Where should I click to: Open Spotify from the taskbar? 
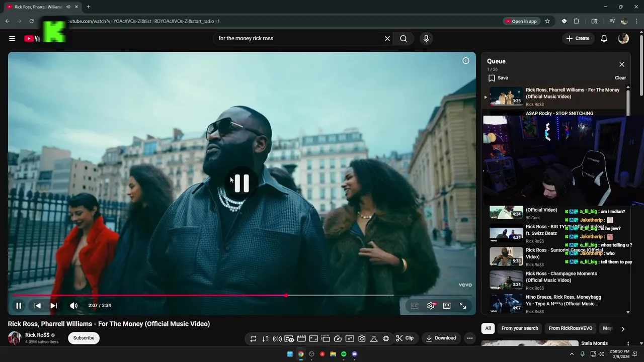click(344, 354)
